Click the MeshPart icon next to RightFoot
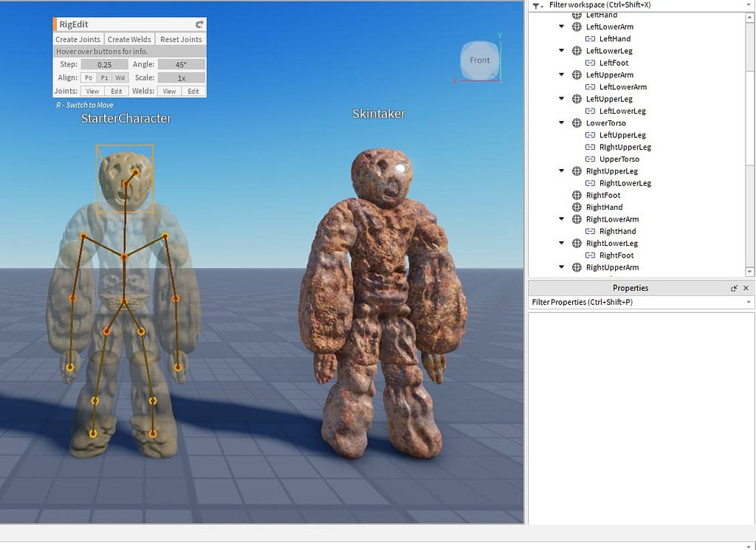Image resolution: width=756 pixels, height=550 pixels. pyautogui.click(x=577, y=195)
